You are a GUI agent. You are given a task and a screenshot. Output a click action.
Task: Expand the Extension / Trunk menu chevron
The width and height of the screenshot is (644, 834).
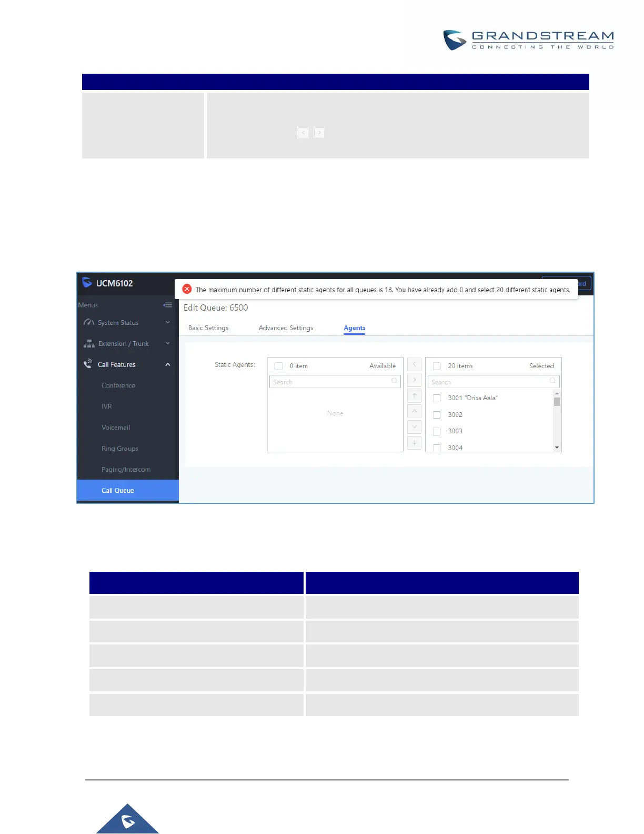pyautogui.click(x=168, y=343)
